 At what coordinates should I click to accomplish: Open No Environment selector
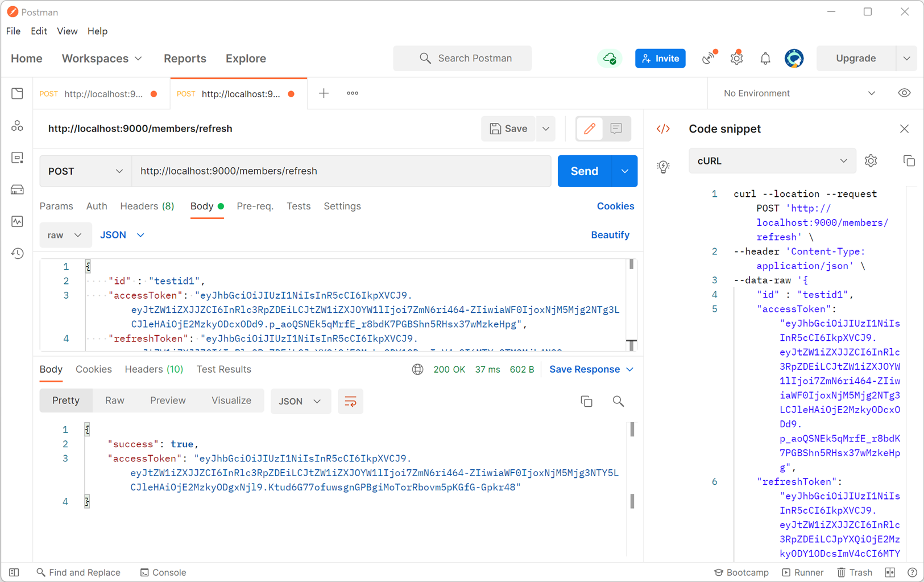click(799, 93)
